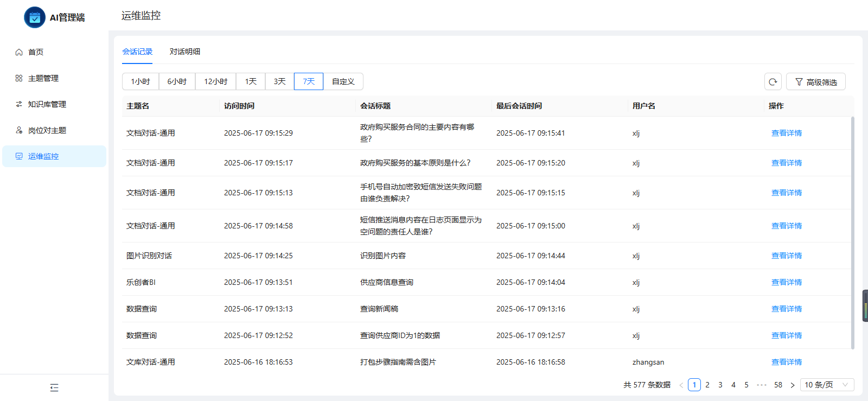The width and height of the screenshot is (868, 401).
Task: Jump forward using pagination ellipsis
Action: [x=762, y=385]
